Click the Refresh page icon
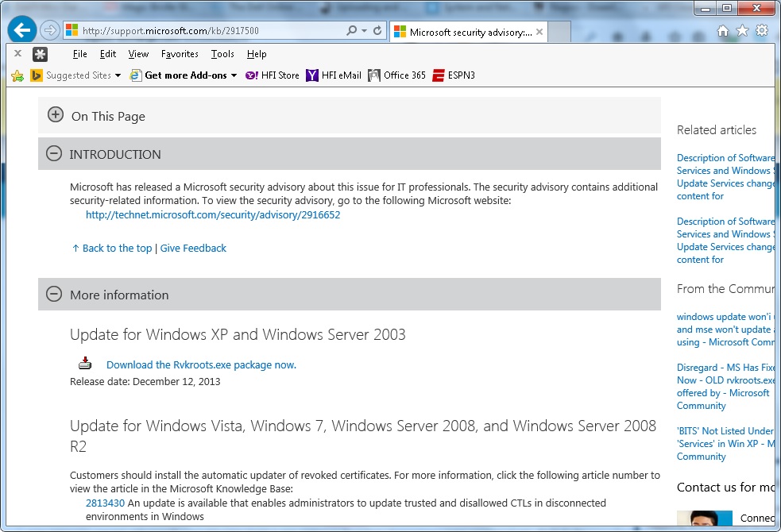 coord(377,31)
